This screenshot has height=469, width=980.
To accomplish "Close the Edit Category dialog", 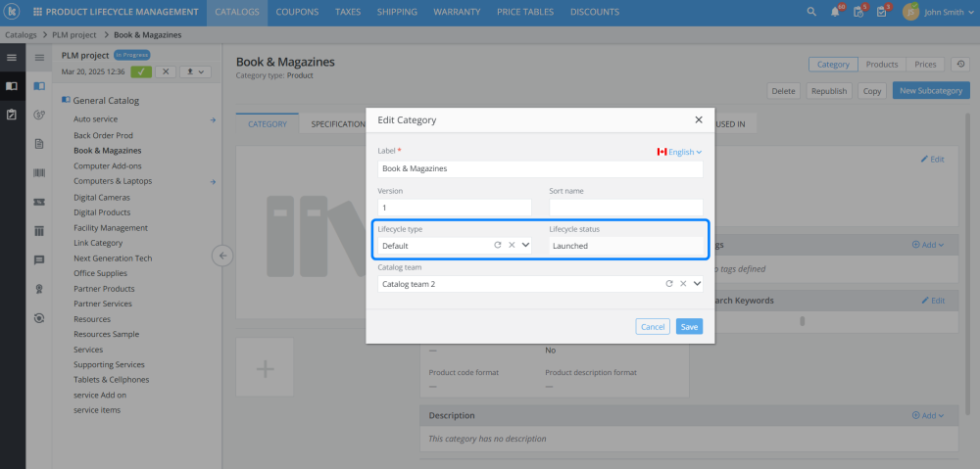I will pos(699,119).
